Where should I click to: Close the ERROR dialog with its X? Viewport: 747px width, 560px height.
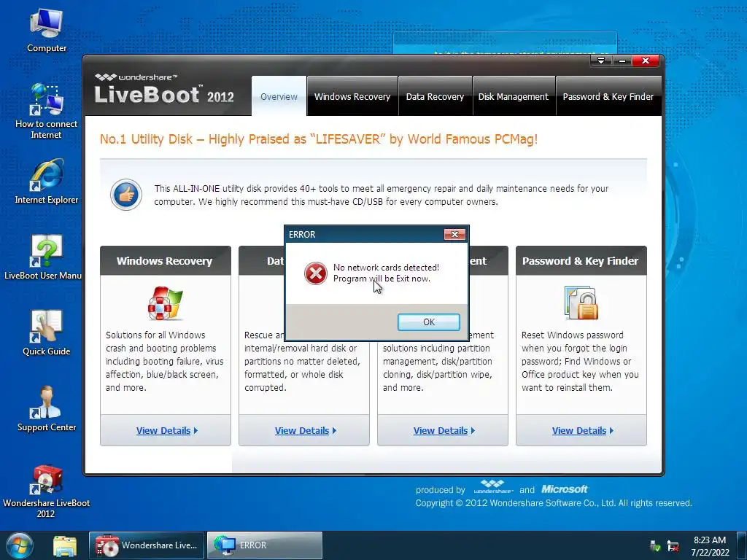454,234
